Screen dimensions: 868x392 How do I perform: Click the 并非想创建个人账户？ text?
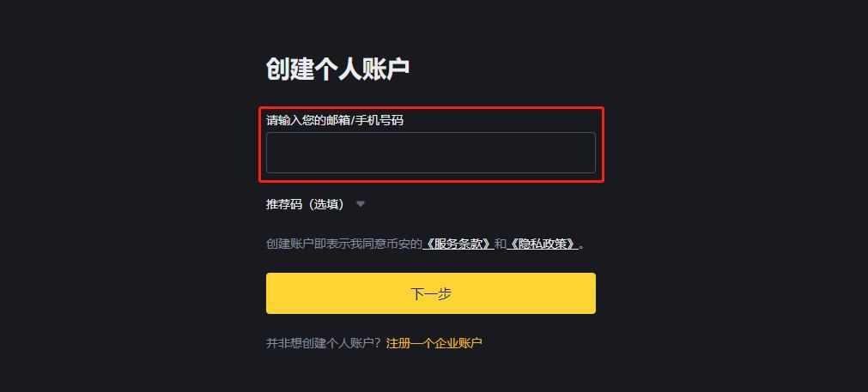(324, 343)
